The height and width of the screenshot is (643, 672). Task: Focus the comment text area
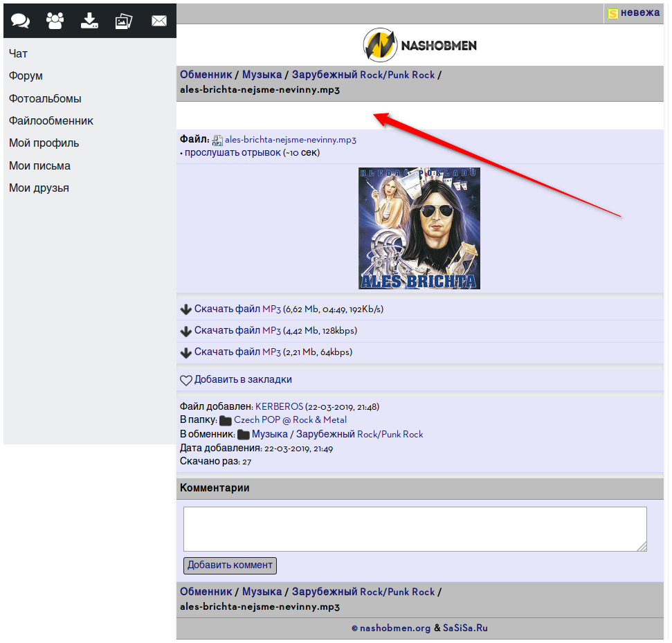[x=415, y=529]
